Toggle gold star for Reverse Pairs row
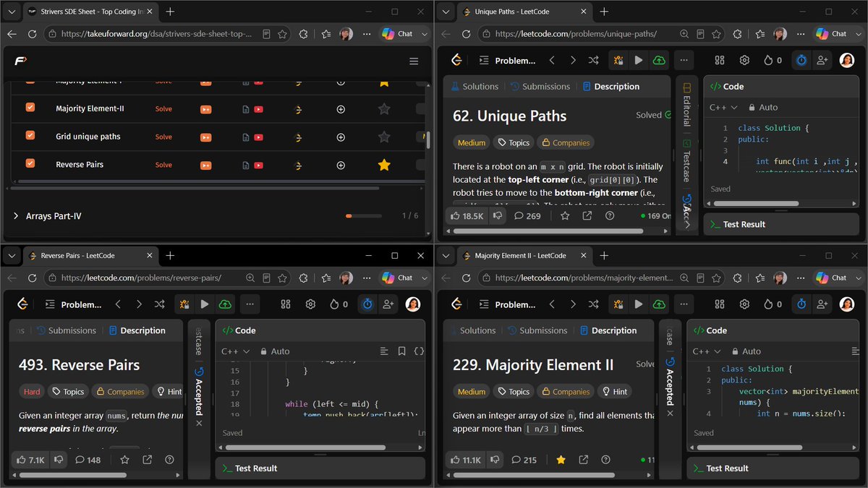 point(384,165)
